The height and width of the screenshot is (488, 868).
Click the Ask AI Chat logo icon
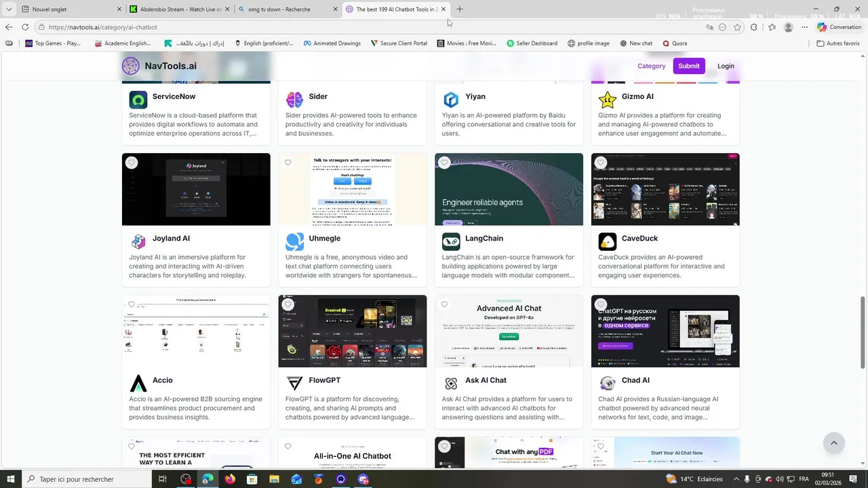(x=451, y=384)
